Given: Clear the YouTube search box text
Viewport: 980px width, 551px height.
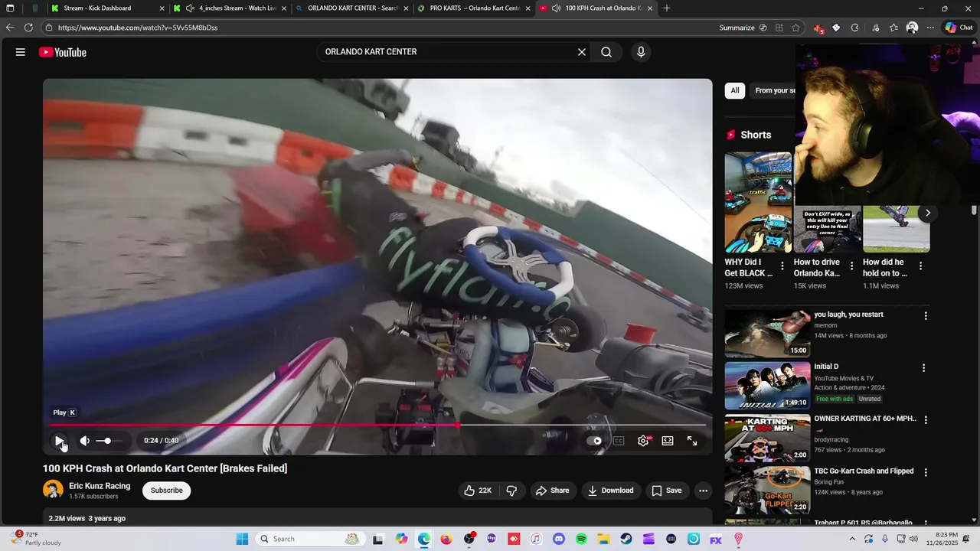Looking at the screenshot, I should (x=582, y=52).
